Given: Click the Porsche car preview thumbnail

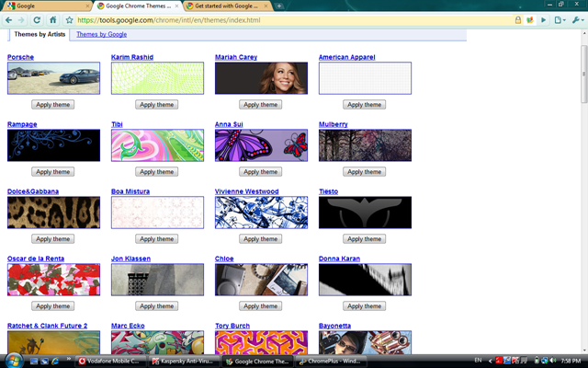Looking at the screenshot, I should 53,78.
